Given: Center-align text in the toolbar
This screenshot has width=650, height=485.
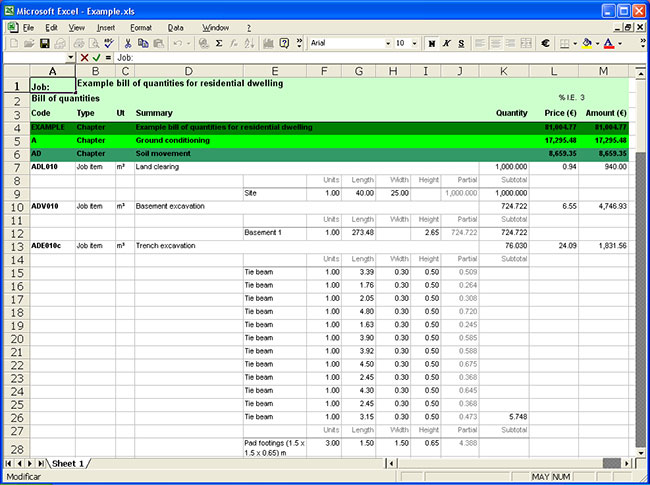Looking at the screenshot, I should (x=495, y=43).
